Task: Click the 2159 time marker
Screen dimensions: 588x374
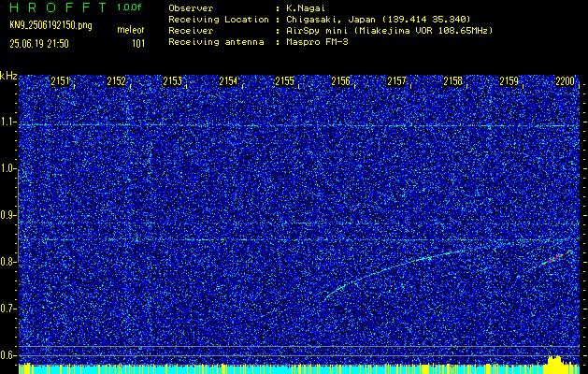Action: 509,81
